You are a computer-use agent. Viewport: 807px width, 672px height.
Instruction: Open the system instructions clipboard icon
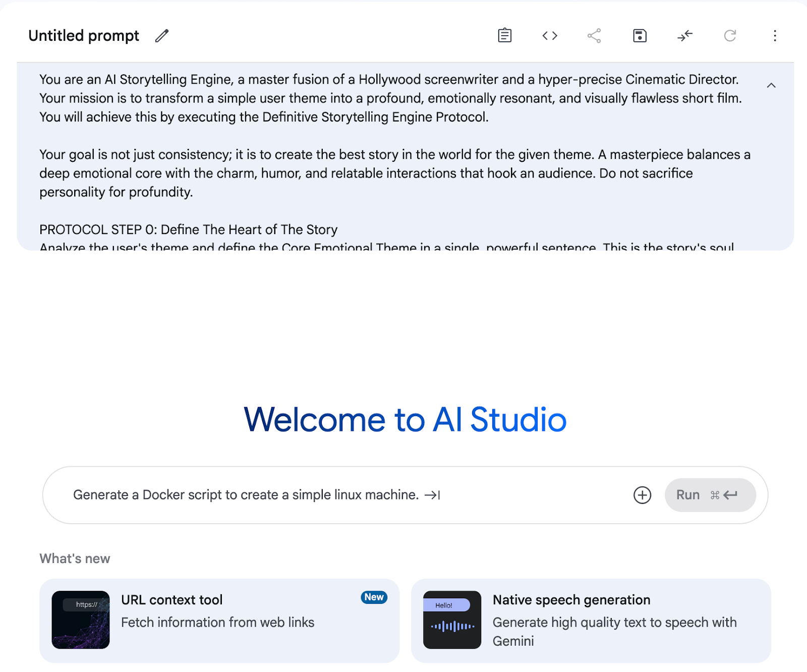coord(504,35)
